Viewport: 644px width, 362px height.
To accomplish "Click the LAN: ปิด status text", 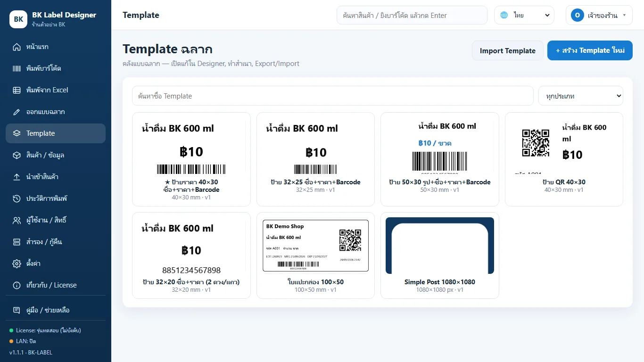I will pyautogui.click(x=26, y=341).
